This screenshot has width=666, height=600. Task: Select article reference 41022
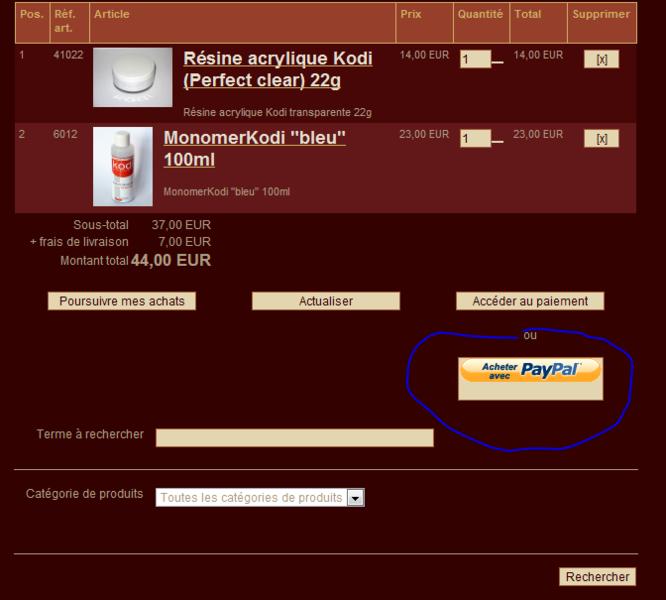click(x=68, y=55)
